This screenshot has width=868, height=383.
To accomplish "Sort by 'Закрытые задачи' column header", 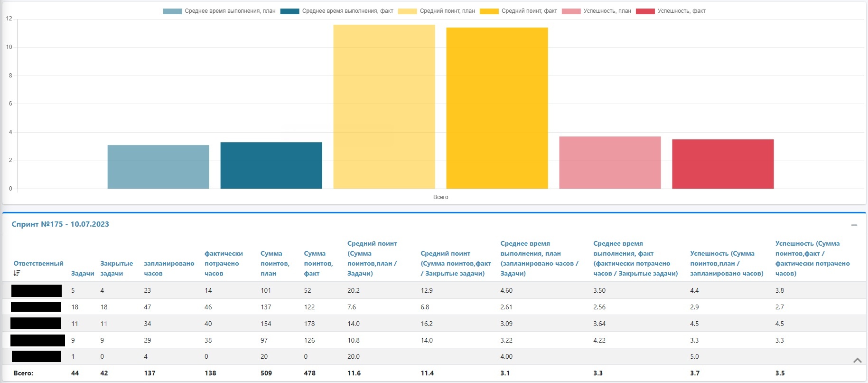I will (116, 268).
